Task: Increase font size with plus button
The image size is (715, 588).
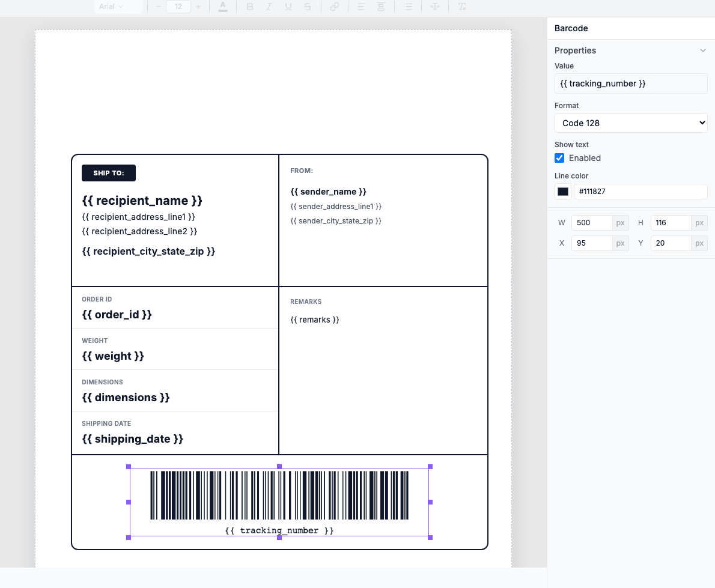Action: (198, 7)
